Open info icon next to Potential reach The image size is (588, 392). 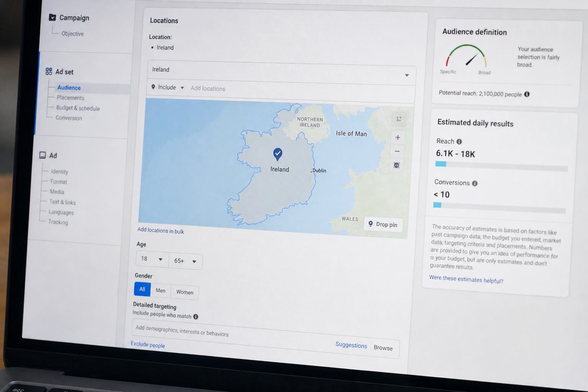[x=527, y=94]
